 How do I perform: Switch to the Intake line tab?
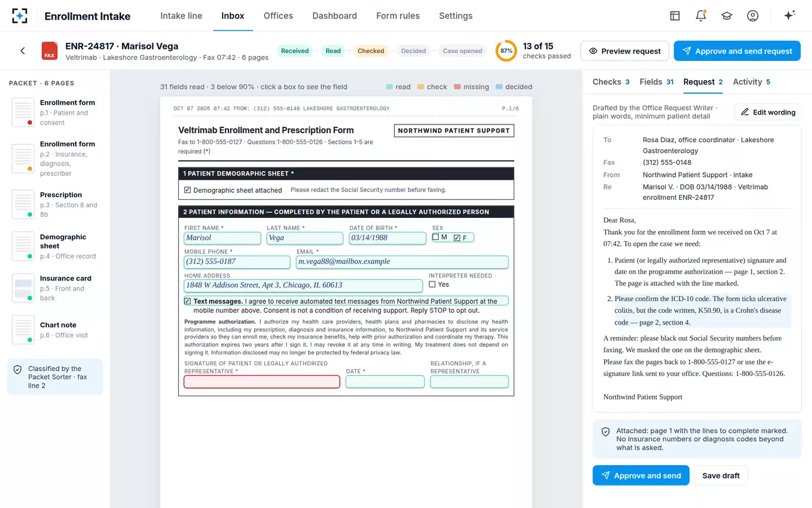(181, 16)
